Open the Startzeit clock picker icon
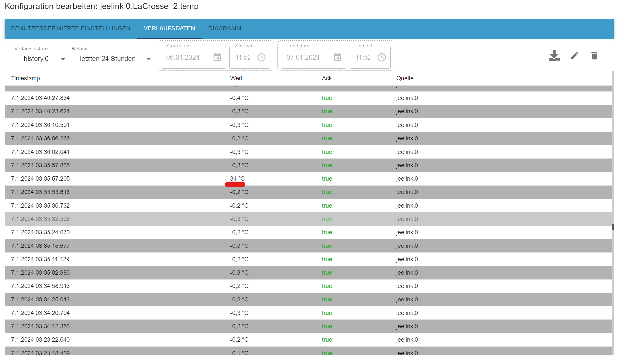Image resolution: width=617 pixels, height=364 pixels. pos(261,57)
